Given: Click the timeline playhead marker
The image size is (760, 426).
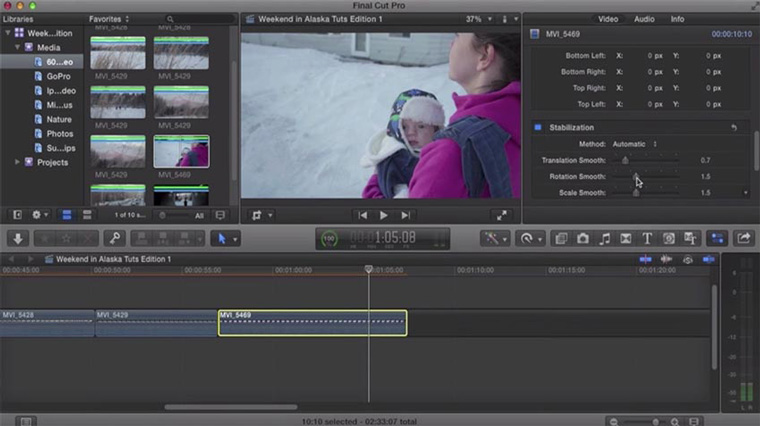Looking at the screenshot, I should 368,269.
